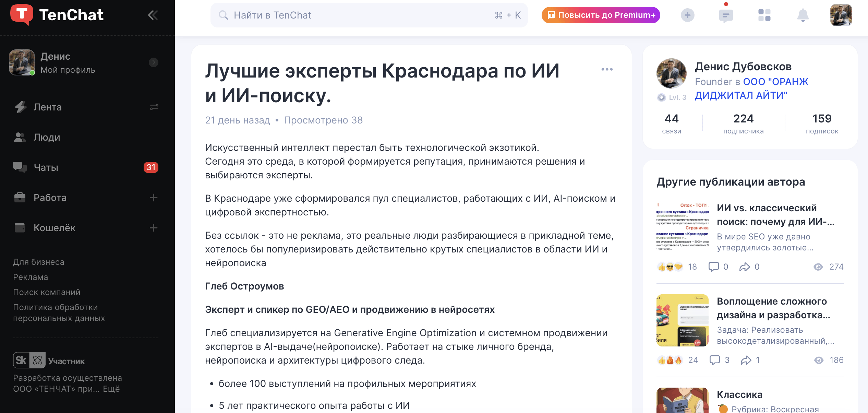This screenshot has height=413, width=868.
Task: Click the plus create icon in header
Action: (x=687, y=15)
